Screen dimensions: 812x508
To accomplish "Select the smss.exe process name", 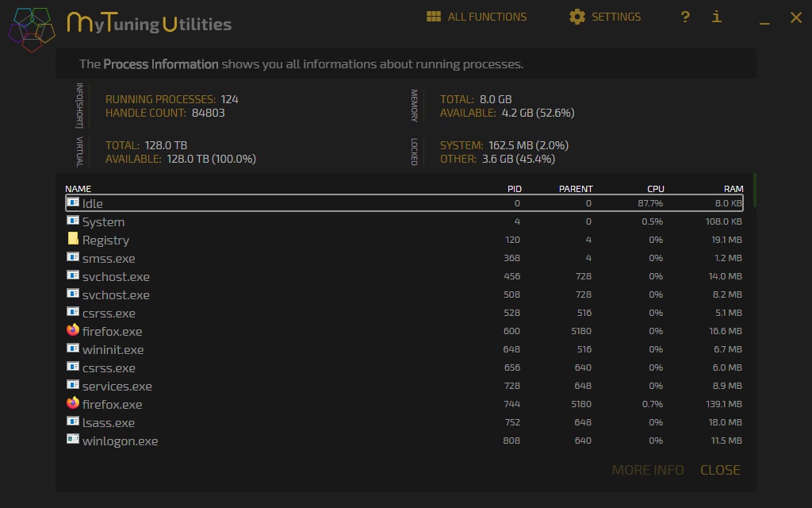I will pos(109,258).
